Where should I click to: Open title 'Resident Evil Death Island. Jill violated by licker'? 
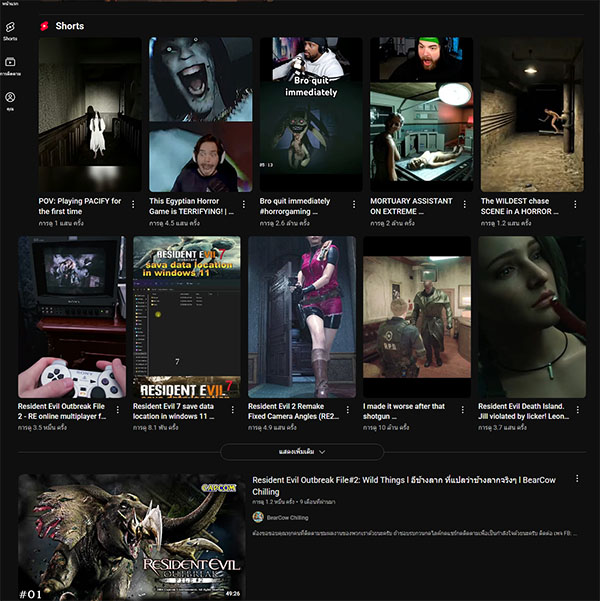coord(523,411)
